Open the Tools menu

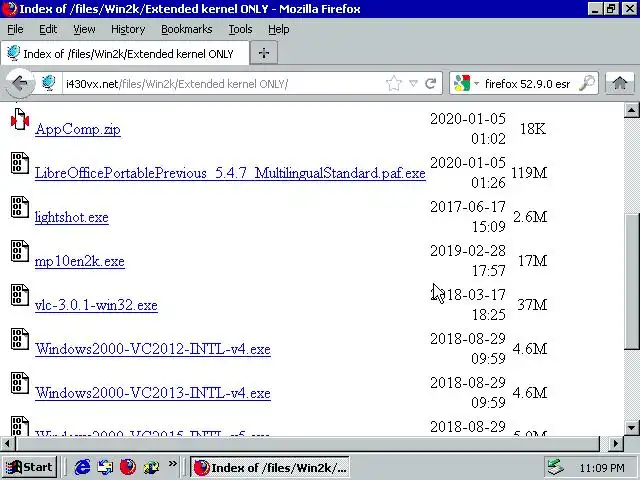pos(240,29)
